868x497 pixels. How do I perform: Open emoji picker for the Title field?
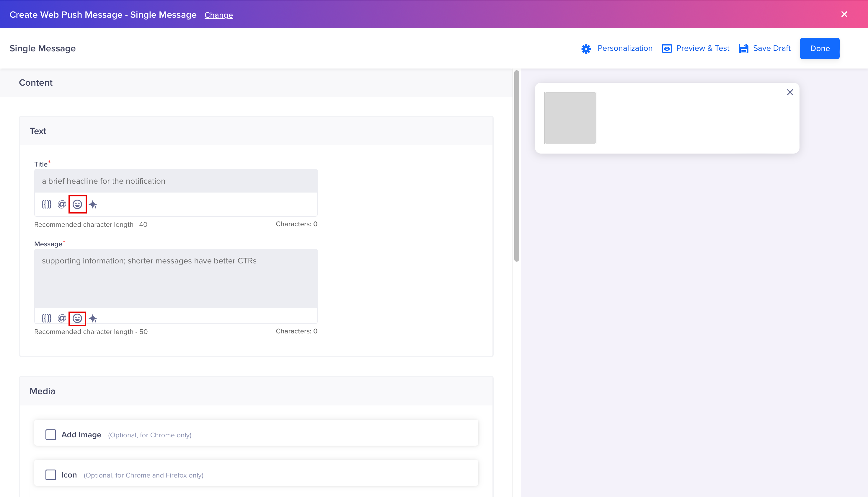click(x=77, y=204)
